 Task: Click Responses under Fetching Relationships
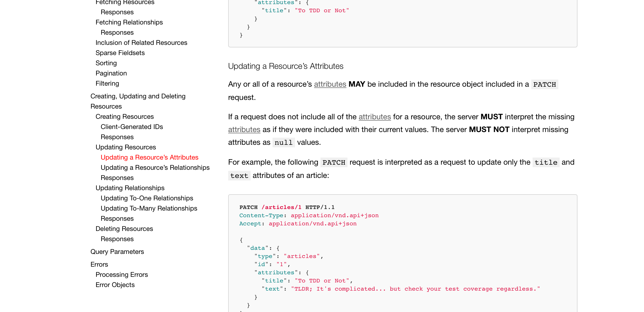(x=117, y=32)
